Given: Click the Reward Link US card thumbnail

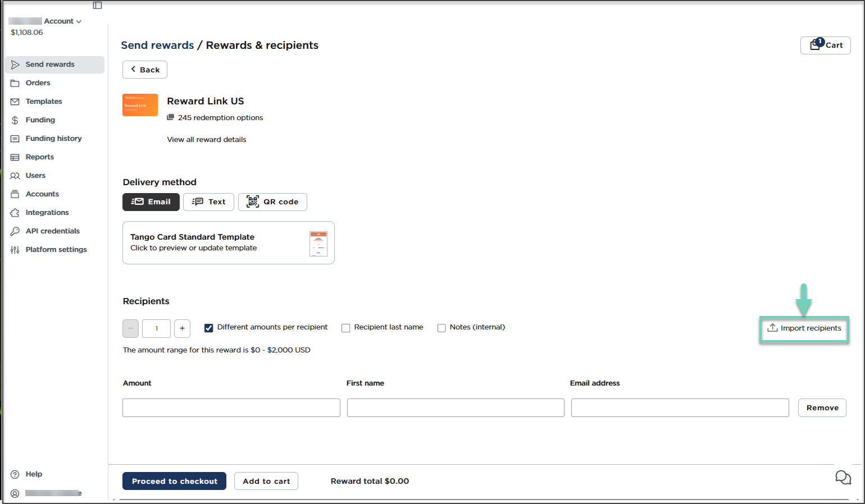Looking at the screenshot, I should [x=140, y=105].
